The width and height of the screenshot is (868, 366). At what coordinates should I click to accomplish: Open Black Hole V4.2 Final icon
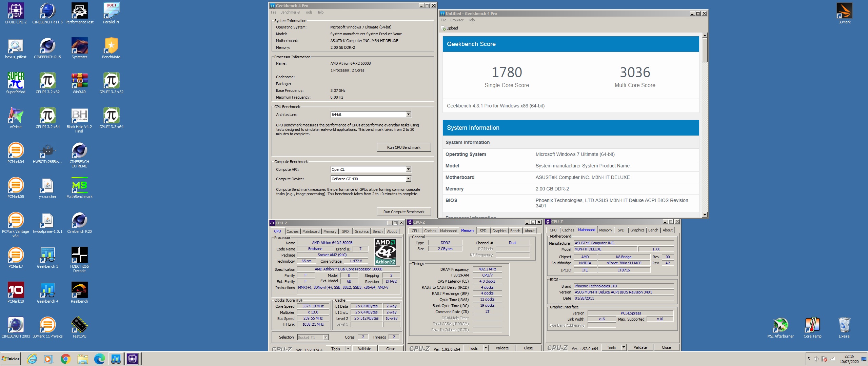point(79,120)
